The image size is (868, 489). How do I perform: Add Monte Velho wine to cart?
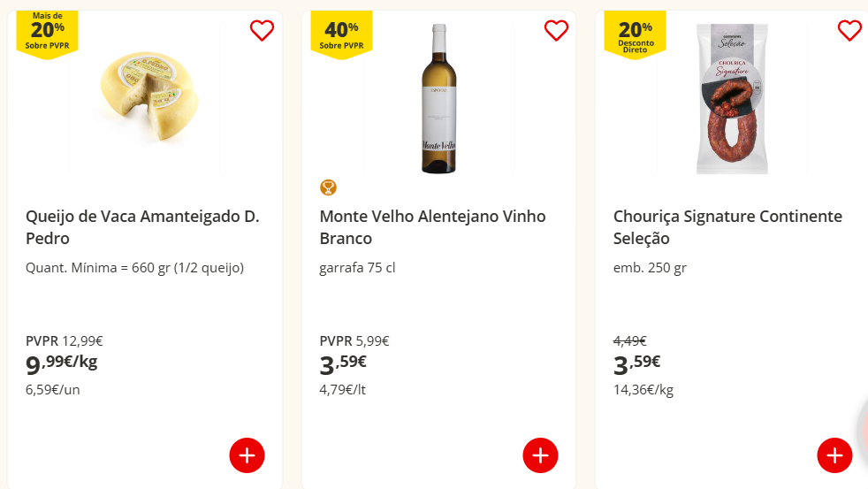point(540,455)
